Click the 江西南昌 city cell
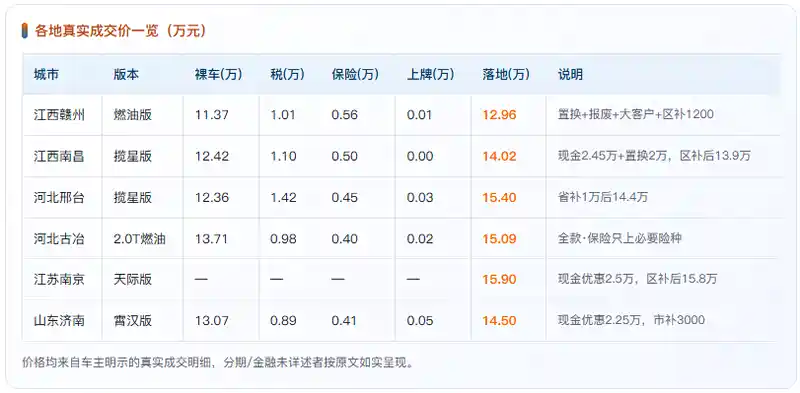The height and width of the screenshot is (393, 800). [x=59, y=156]
